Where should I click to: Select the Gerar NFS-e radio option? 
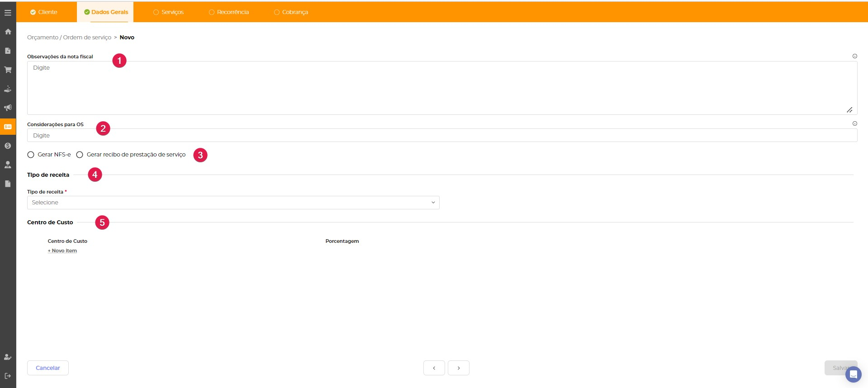pyautogui.click(x=31, y=155)
